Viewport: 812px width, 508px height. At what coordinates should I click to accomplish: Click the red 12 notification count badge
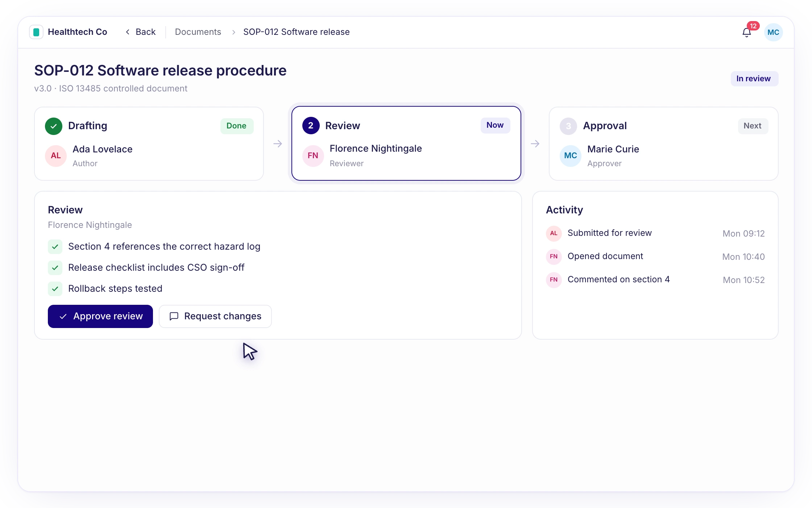click(753, 26)
